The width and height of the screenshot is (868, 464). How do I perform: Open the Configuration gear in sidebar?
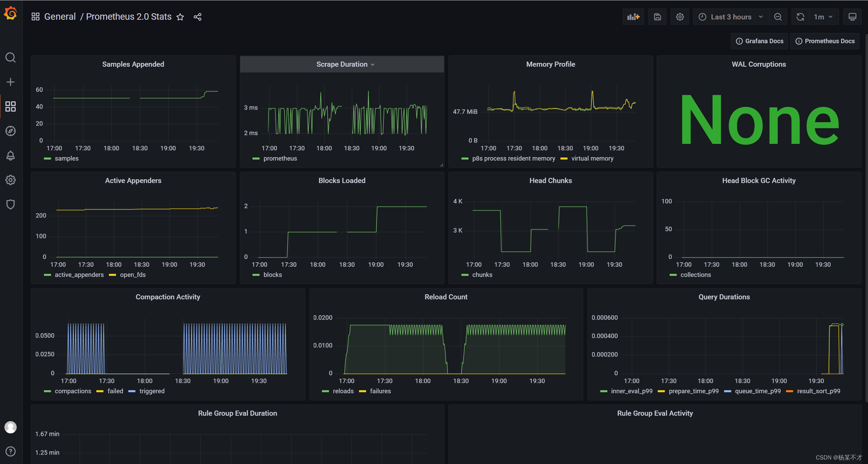pos(11,180)
